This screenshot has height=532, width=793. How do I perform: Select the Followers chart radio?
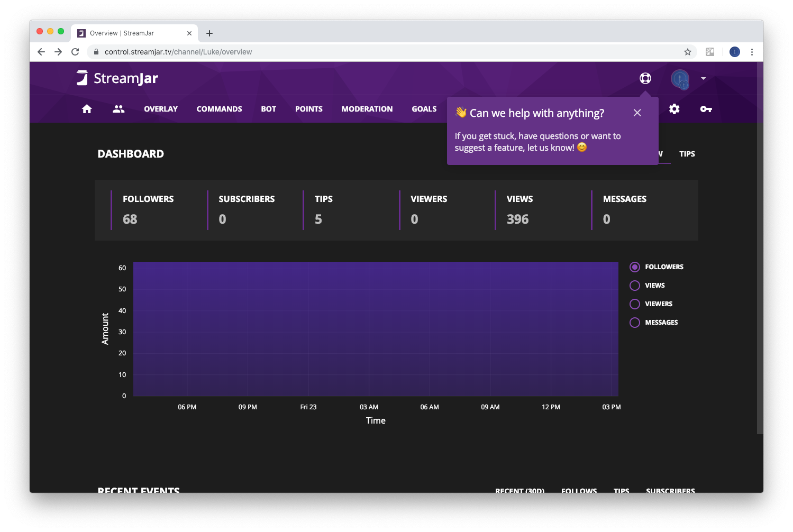tap(635, 267)
